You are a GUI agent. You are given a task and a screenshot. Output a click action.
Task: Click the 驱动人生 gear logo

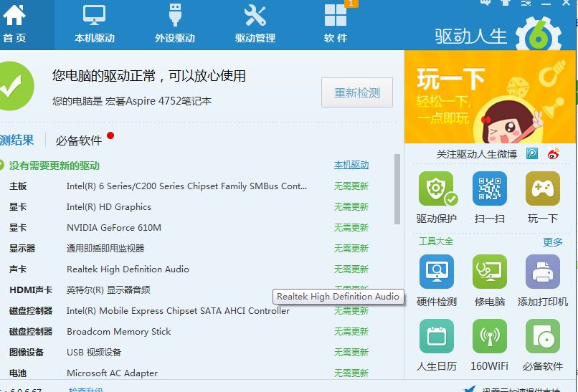point(538,35)
